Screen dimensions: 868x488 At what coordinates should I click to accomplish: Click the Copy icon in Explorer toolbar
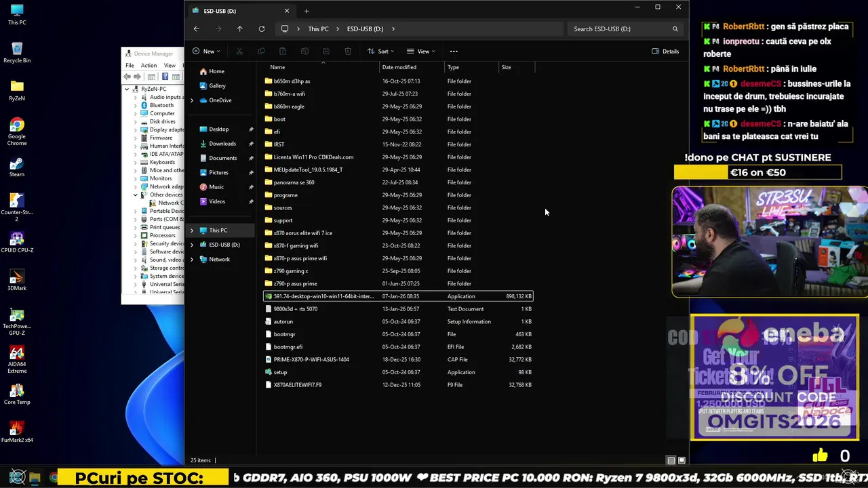point(261,52)
